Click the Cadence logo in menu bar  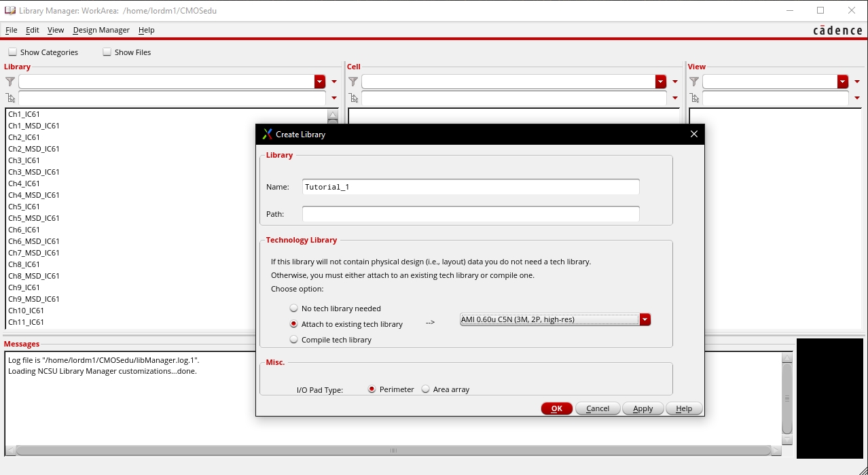point(837,31)
